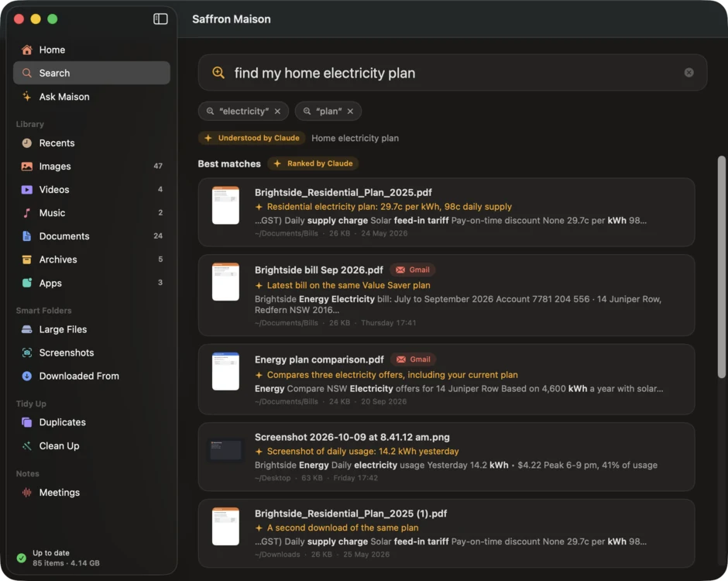Select file name Energy plan comparison.pdf

319,359
